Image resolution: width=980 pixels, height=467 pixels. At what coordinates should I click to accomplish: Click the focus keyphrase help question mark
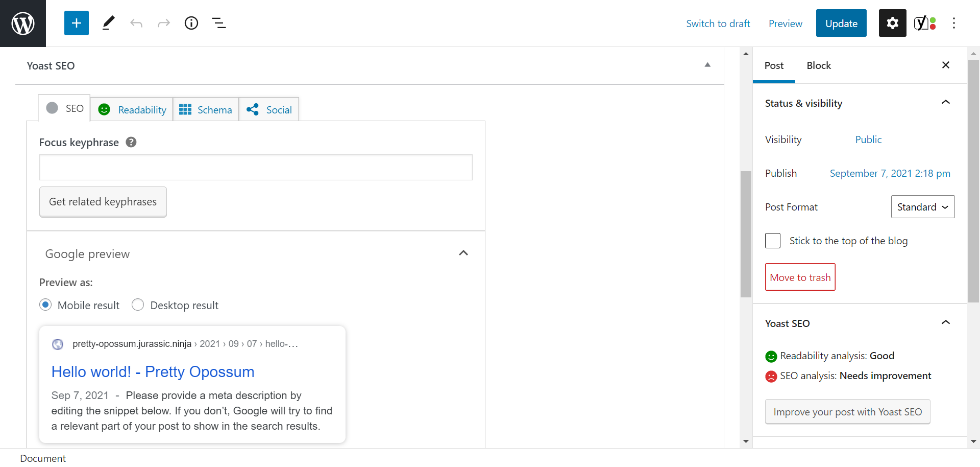point(131,142)
